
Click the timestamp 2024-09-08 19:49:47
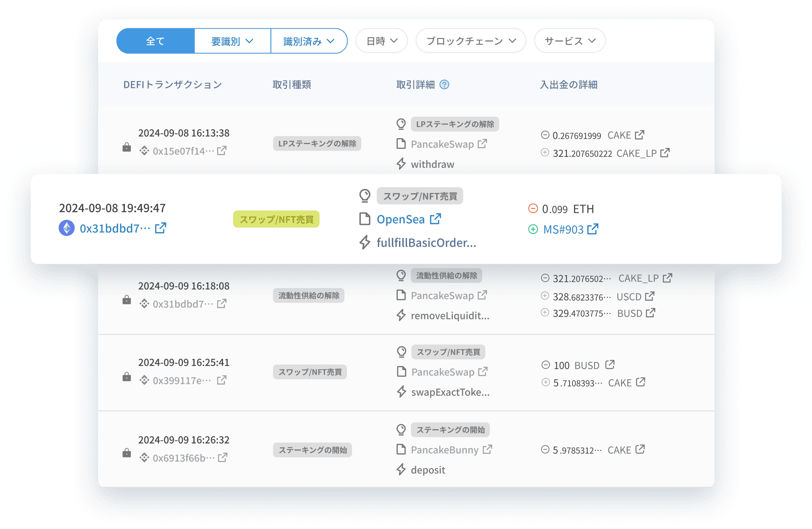coord(112,208)
